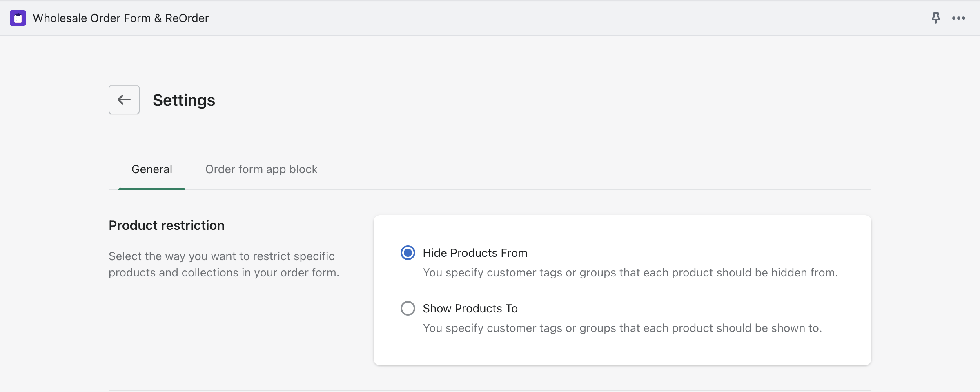Click the Wholesale Order Form app icon

click(18, 18)
